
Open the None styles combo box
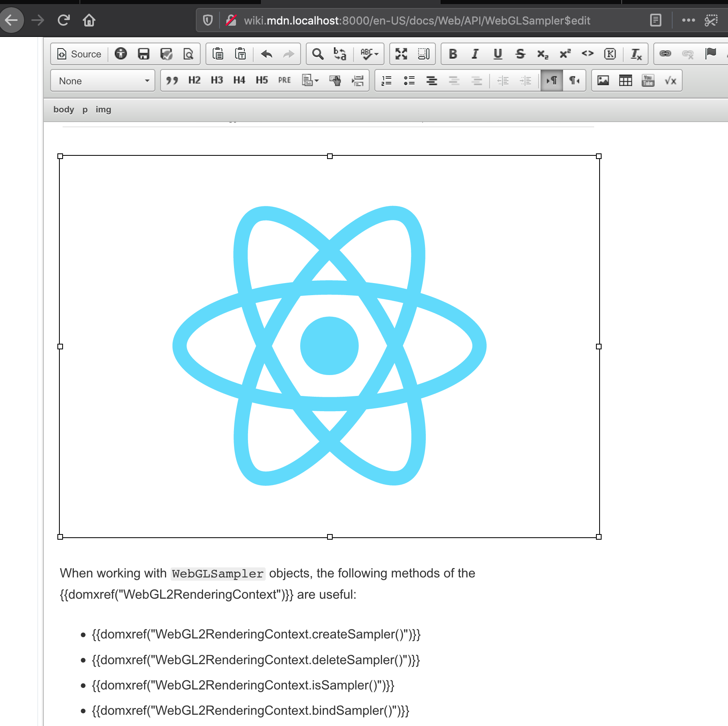click(x=103, y=81)
